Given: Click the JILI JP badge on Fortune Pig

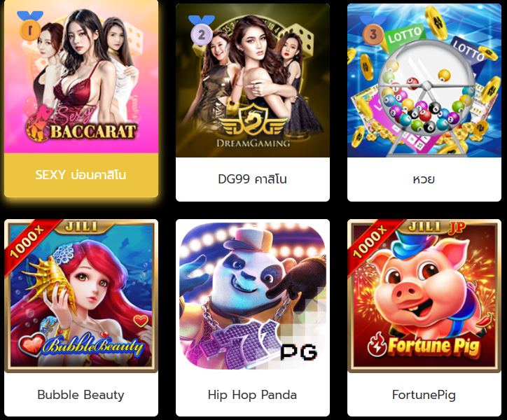Looking at the screenshot, I should tap(431, 227).
